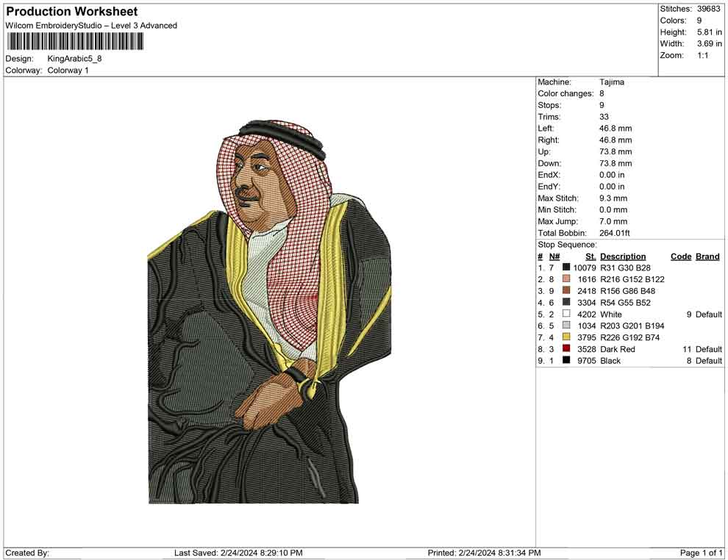
Task: Click the Colors value 9
Action: 699,21
